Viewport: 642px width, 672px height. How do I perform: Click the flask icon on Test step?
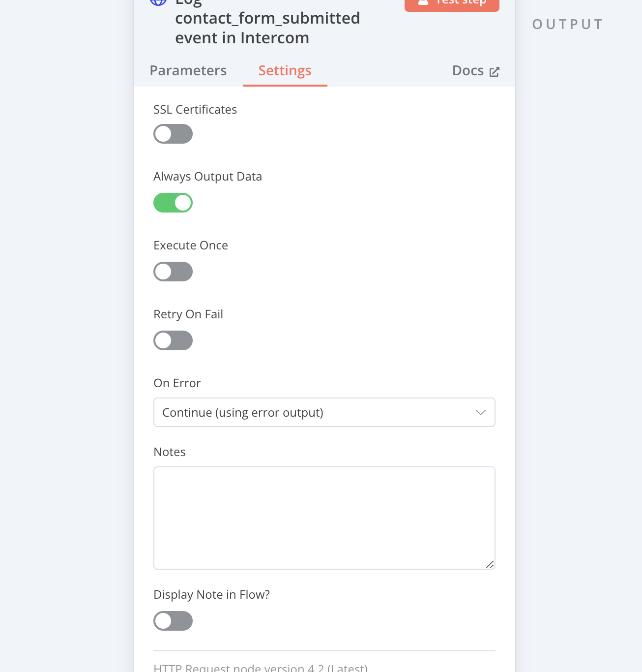[x=423, y=2]
